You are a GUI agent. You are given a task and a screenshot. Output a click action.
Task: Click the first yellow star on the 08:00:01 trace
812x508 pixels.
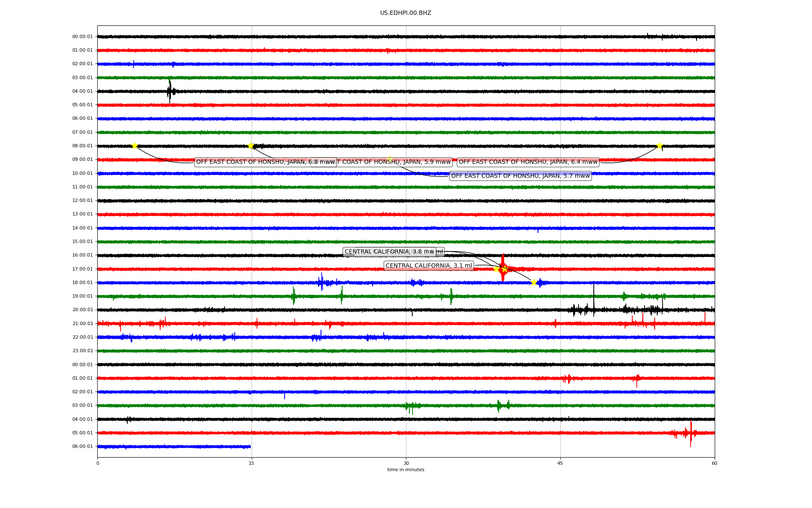pos(134,146)
